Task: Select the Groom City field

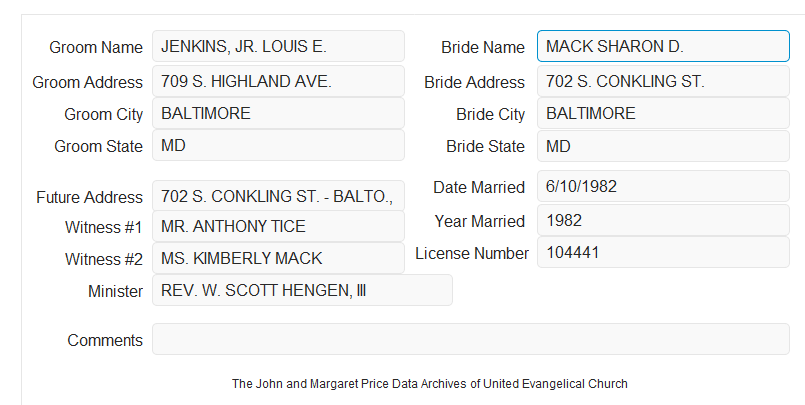Action: pyautogui.click(x=278, y=113)
